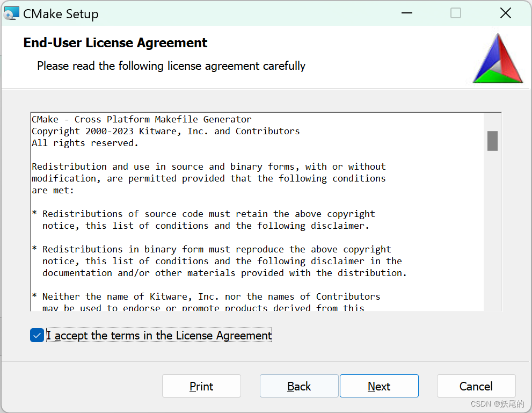Click the line starting "* Neither the name of Kitware"
The image size is (532, 413).
pyautogui.click(x=206, y=296)
